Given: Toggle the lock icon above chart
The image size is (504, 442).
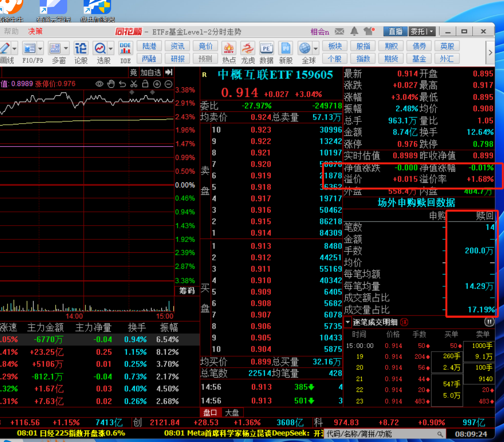Looking at the screenshot, I should click(145, 84).
